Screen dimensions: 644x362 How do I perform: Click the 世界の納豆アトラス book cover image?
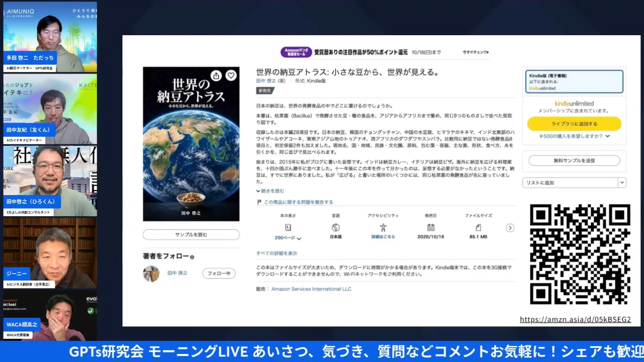click(x=191, y=144)
